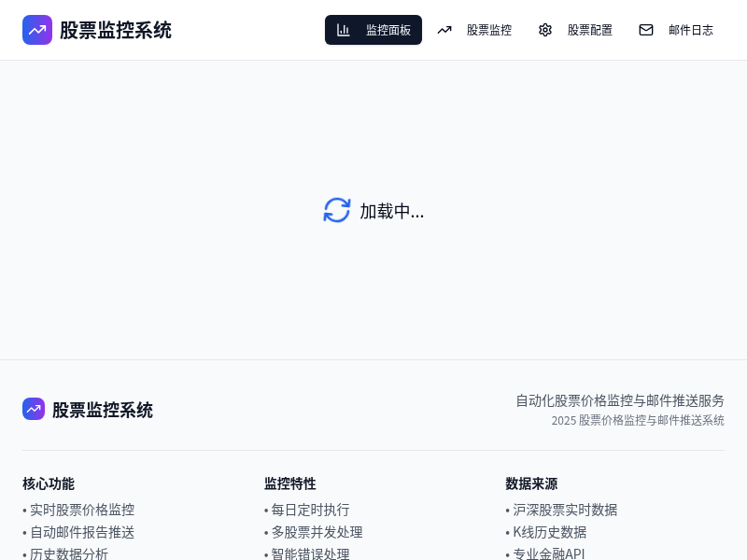
Task: Click the footer purple logo icon
Action: coord(34,409)
